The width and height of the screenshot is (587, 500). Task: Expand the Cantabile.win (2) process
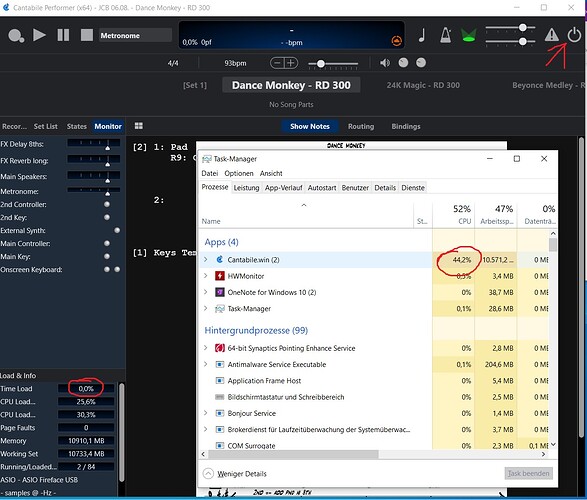(205, 259)
